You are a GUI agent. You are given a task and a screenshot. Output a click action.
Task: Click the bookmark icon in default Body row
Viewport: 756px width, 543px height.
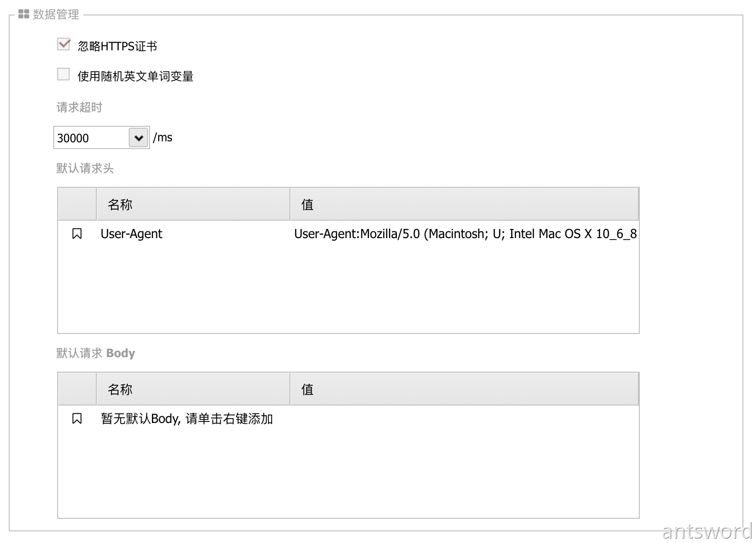point(77,419)
